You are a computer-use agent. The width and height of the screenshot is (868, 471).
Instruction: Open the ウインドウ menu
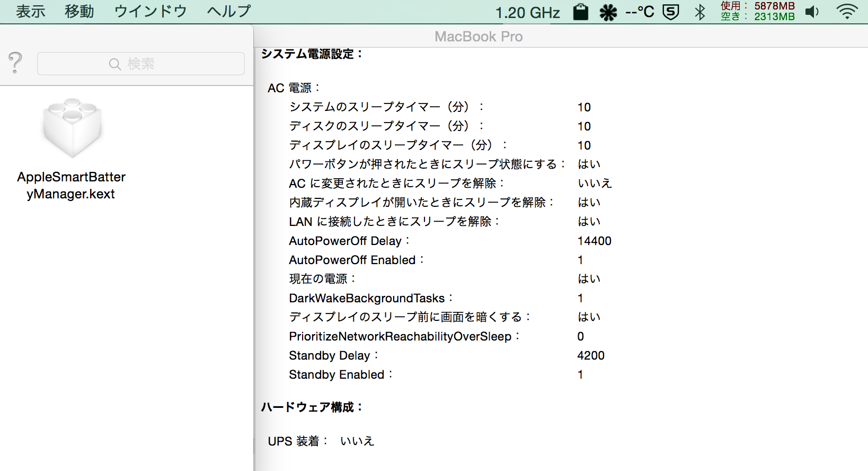[150, 11]
